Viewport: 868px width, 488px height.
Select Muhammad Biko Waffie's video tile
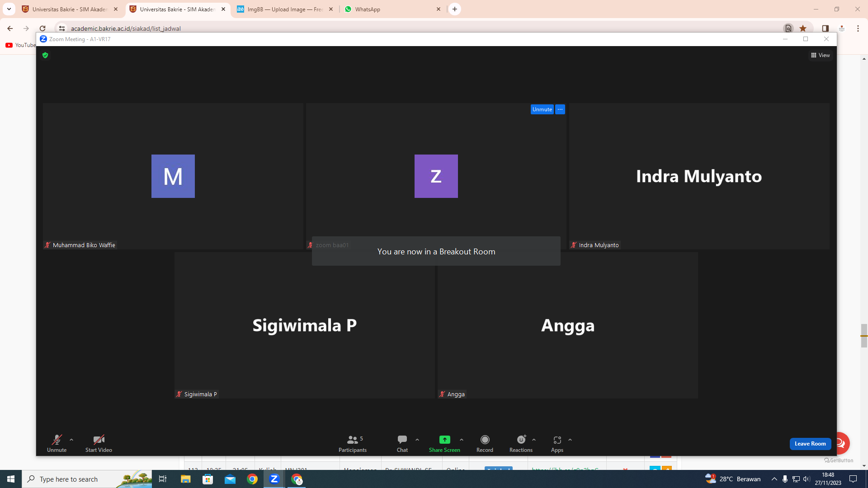click(173, 176)
